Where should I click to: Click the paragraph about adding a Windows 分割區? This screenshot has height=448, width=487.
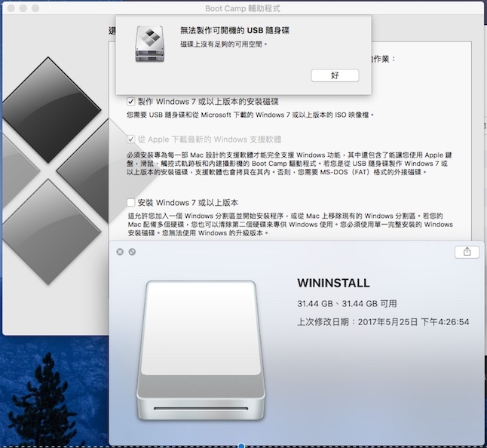click(290, 224)
